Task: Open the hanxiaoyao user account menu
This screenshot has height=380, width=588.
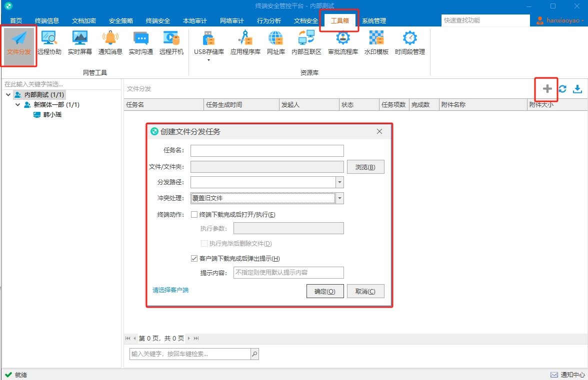Action: 560,20
